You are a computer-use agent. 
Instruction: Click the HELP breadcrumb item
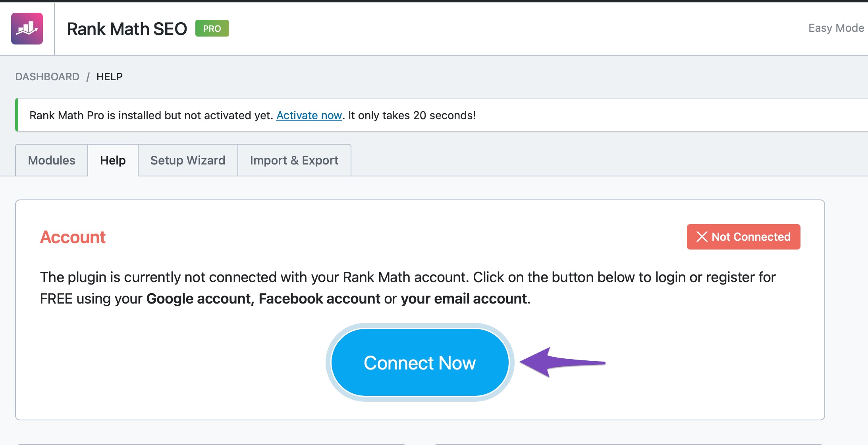click(x=110, y=77)
